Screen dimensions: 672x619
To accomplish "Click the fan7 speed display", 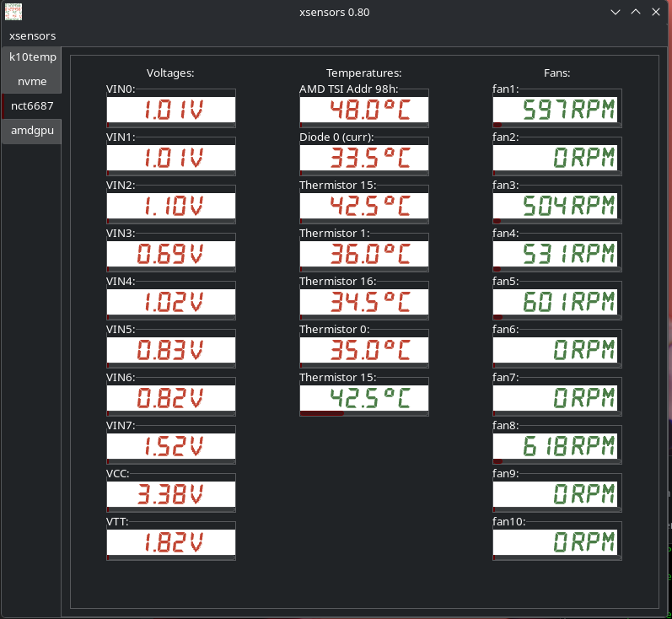I will [x=556, y=398].
